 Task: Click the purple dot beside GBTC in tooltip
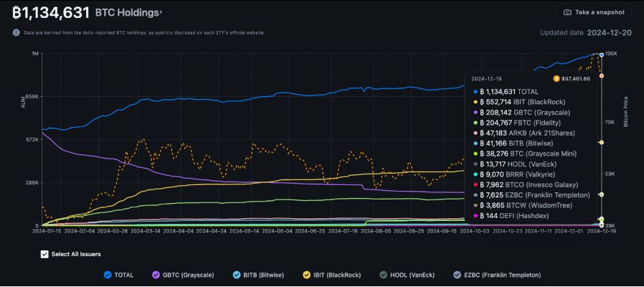(475, 112)
